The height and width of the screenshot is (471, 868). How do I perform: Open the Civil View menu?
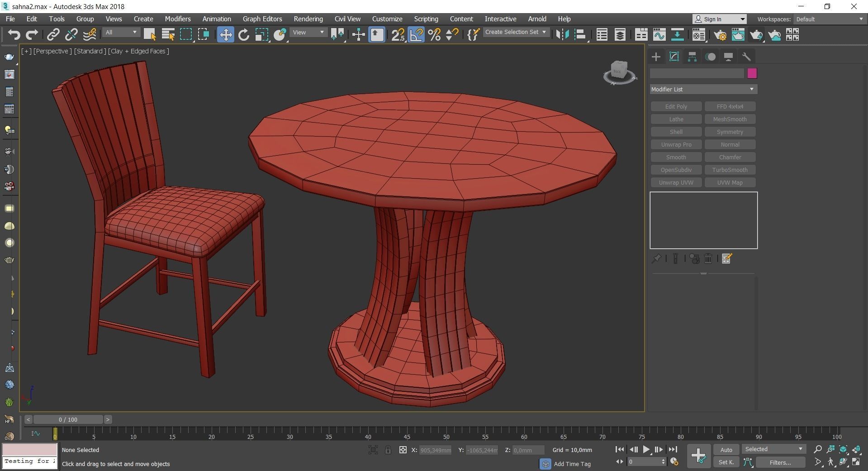click(x=347, y=19)
